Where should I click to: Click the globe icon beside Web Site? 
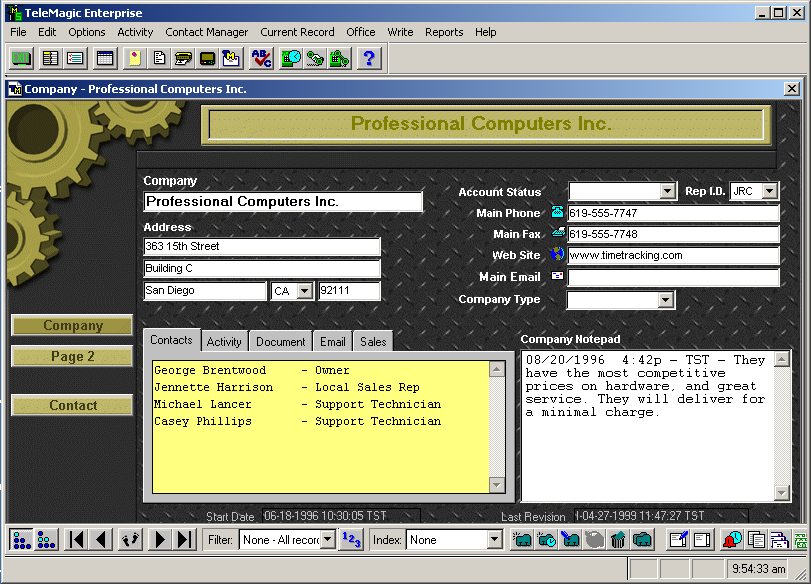click(x=557, y=254)
